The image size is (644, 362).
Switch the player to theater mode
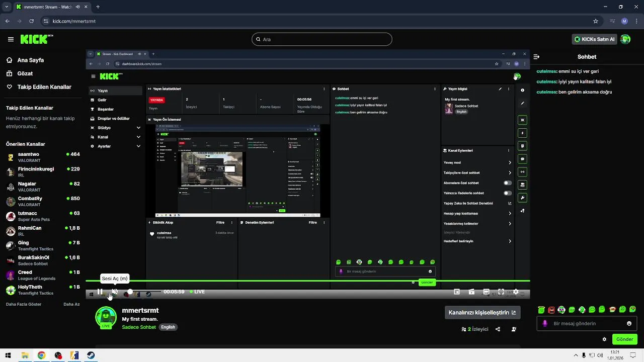pyautogui.click(x=486, y=292)
